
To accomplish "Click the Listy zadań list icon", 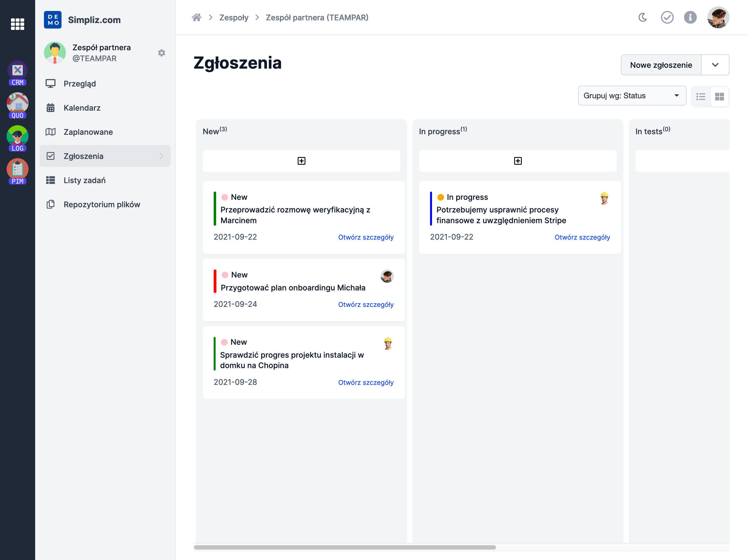I will [50, 180].
